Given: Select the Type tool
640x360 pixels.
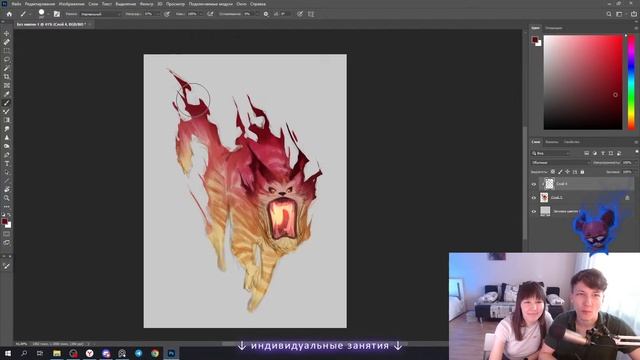Looking at the screenshot, I should pos(7,163).
